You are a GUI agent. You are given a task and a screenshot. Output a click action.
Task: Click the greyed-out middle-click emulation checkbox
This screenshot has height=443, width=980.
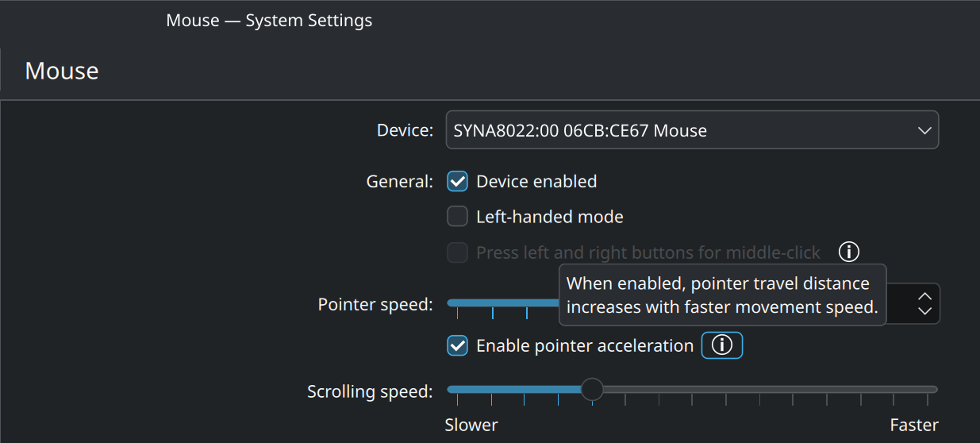pyautogui.click(x=458, y=252)
